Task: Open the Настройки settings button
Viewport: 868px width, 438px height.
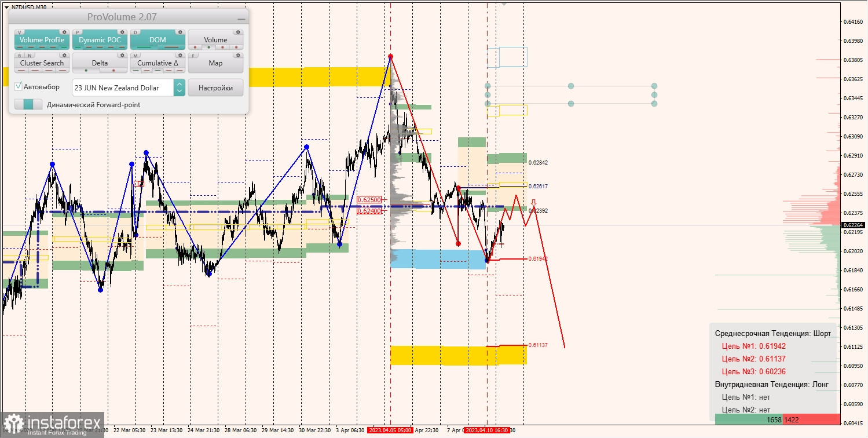Action: click(x=215, y=87)
